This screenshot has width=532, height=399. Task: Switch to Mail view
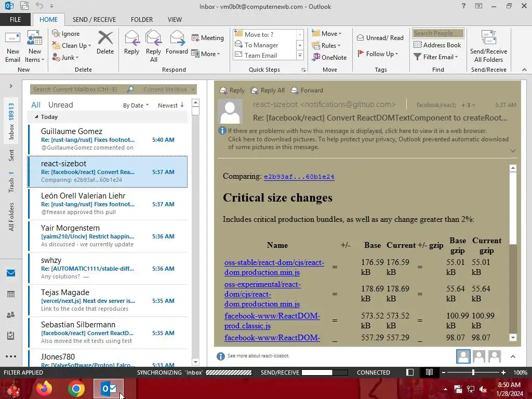(11, 273)
